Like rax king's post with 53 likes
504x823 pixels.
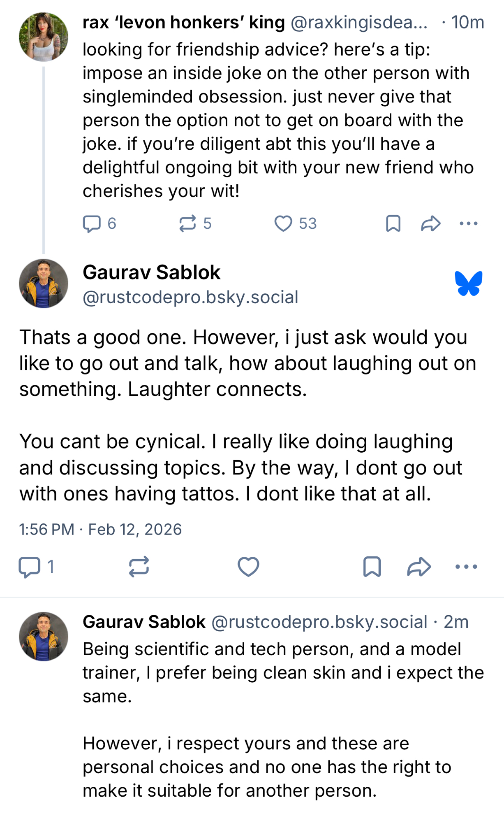click(283, 223)
